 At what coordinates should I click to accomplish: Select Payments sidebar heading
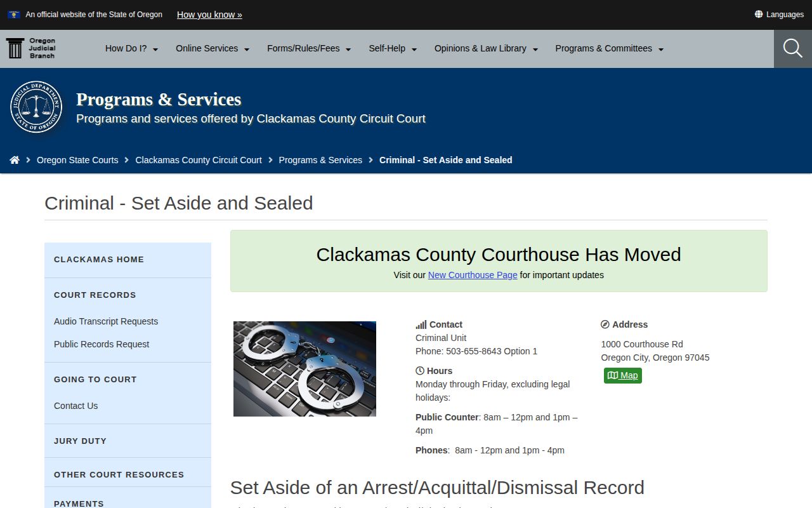pos(79,504)
